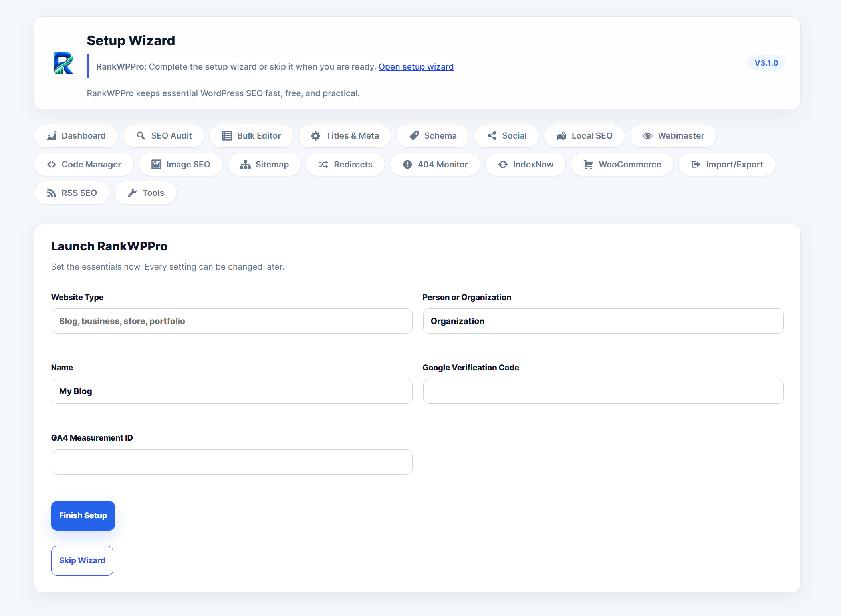Click the Image SEO picture icon

click(x=156, y=165)
